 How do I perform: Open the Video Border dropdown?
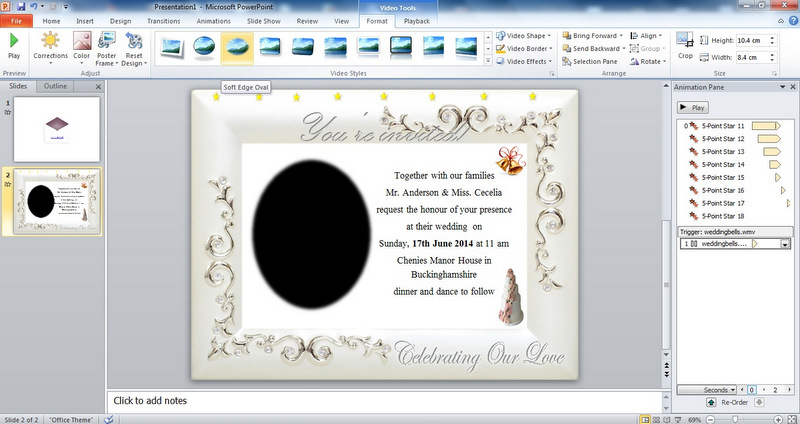(x=524, y=48)
